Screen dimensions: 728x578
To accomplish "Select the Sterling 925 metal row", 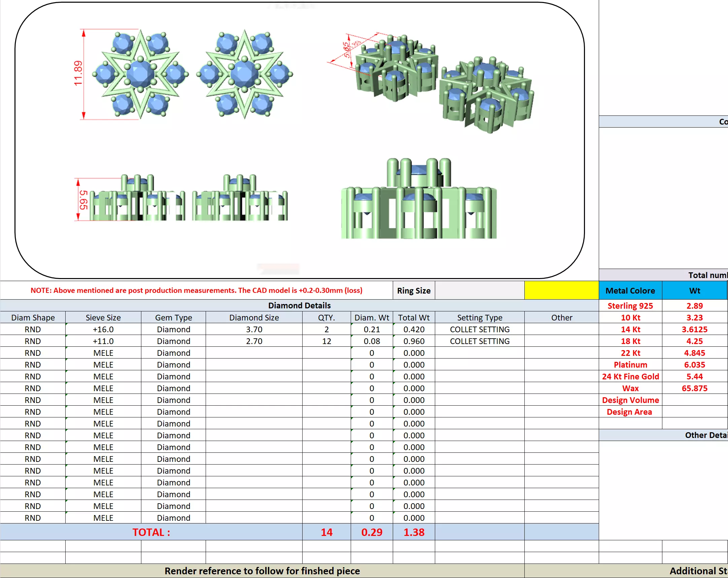I will 630,306.
